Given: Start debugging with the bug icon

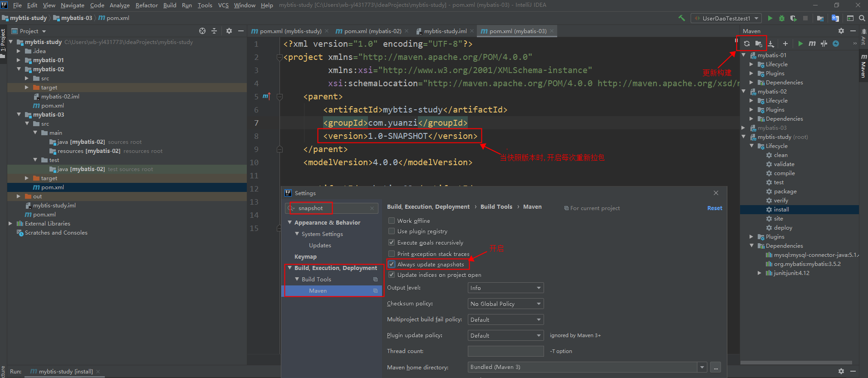Looking at the screenshot, I should pyautogui.click(x=781, y=18).
